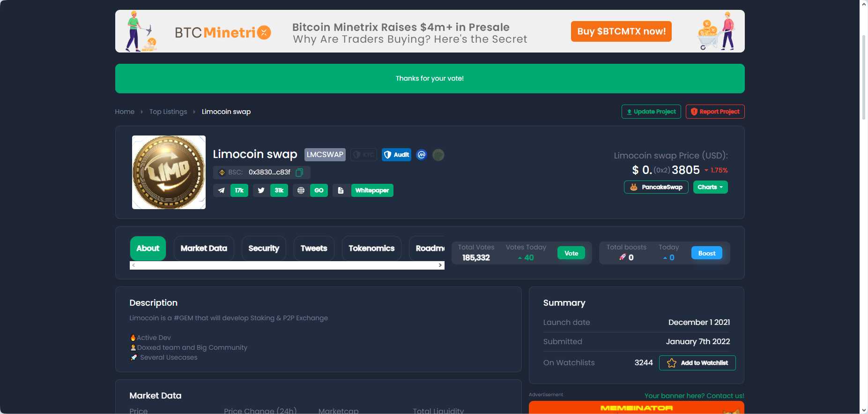The width and height of the screenshot is (868, 414).
Task: Click the blue Boost button
Action: [706, 253]
